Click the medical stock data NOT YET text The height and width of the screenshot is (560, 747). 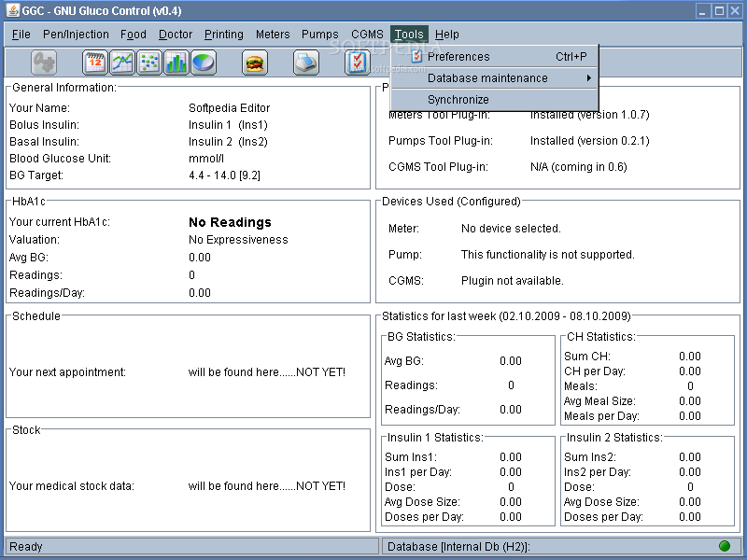267,485
